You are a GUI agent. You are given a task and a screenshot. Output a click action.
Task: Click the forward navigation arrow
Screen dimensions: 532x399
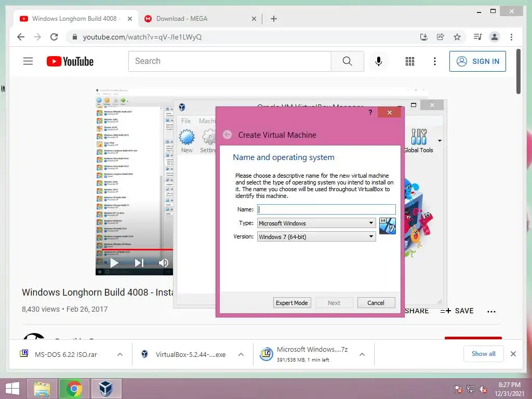coord(37,37)
